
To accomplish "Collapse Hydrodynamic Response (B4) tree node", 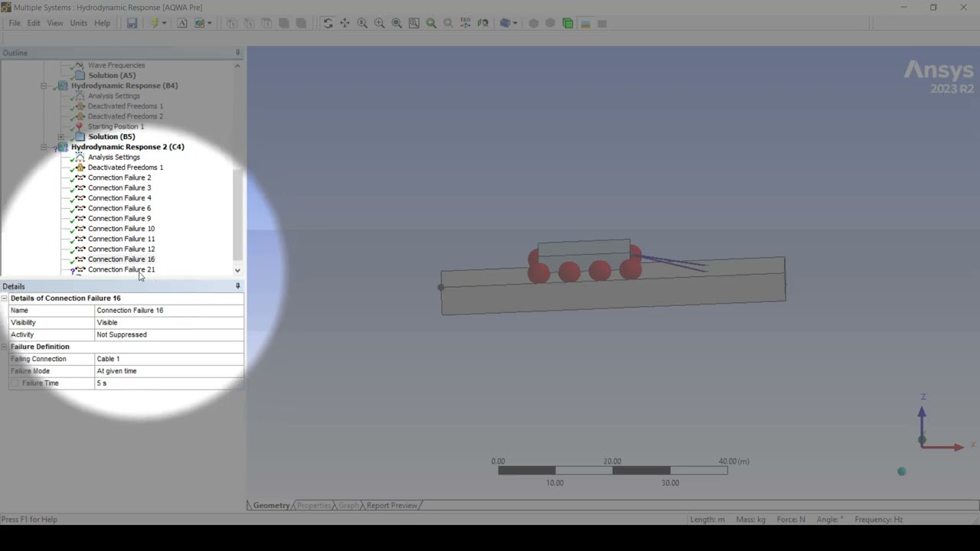I will (44, 86).
